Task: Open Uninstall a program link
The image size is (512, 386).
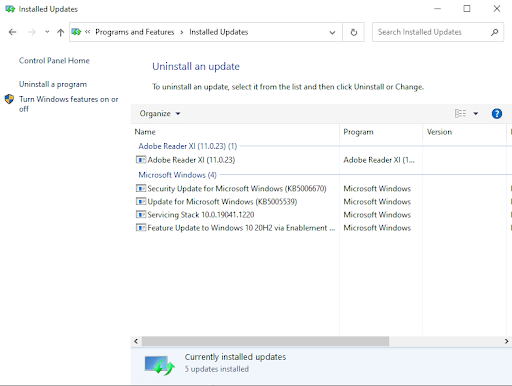Action: tap(53, 84)
